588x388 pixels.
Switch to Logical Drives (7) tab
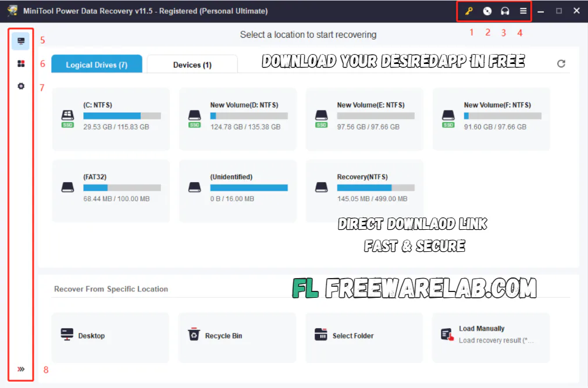[97, 64]
